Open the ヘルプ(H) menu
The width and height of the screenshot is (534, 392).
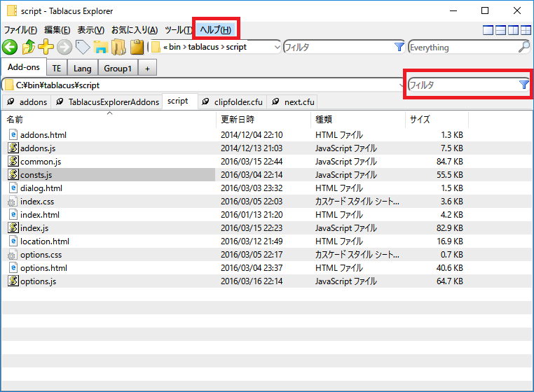tap(216, 30)
